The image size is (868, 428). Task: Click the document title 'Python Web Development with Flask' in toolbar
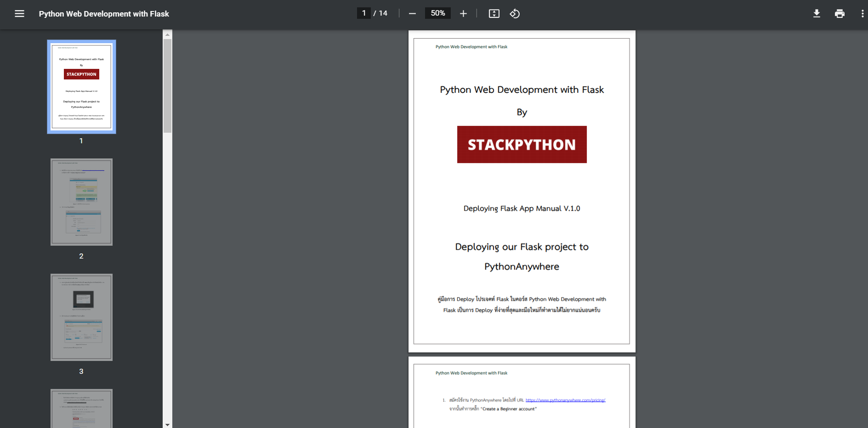click(104, 14)
